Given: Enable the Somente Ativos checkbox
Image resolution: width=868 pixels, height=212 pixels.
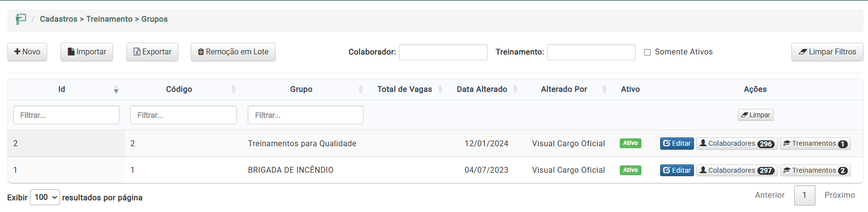Looking at the screenshot, I should [x=647, y=53].
